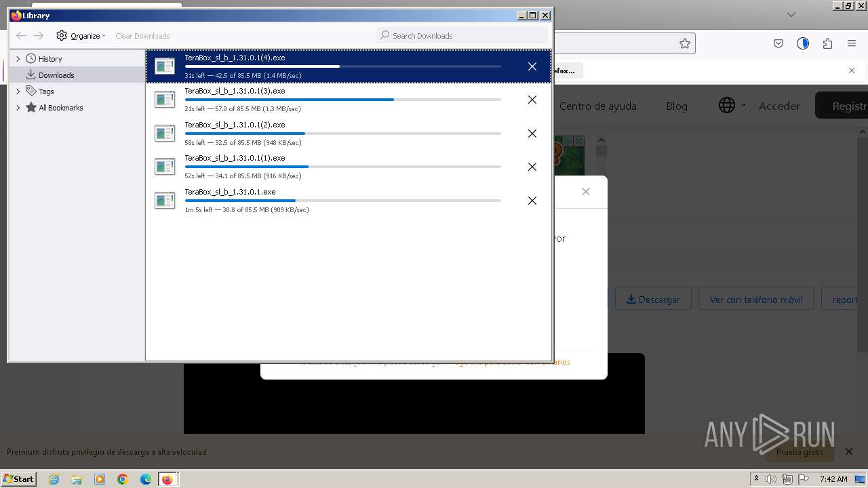Dismiss the Firefox notification bar

(852, 70)
